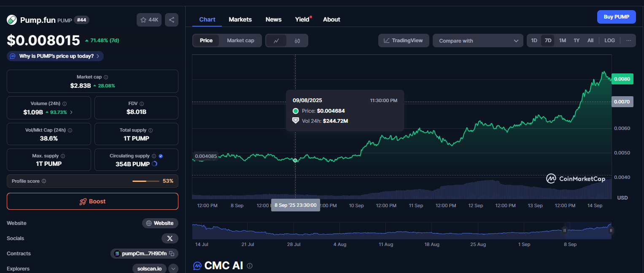The image size is (644, 273).
Task: Click the $8.01B FDV value
Action: click(x=136, y=112)
